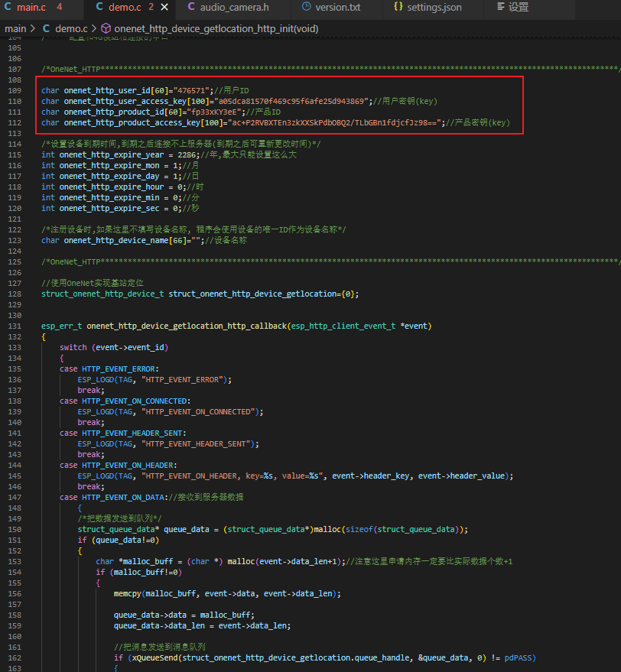Click case HTTP_EVENT_ON_DATA label

click(114, 497)
